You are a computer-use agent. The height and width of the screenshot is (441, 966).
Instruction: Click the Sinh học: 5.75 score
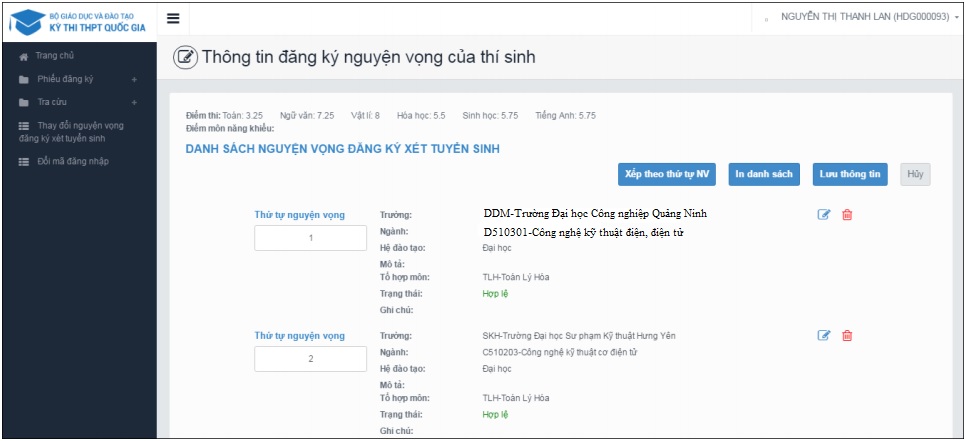pos(490,115)
